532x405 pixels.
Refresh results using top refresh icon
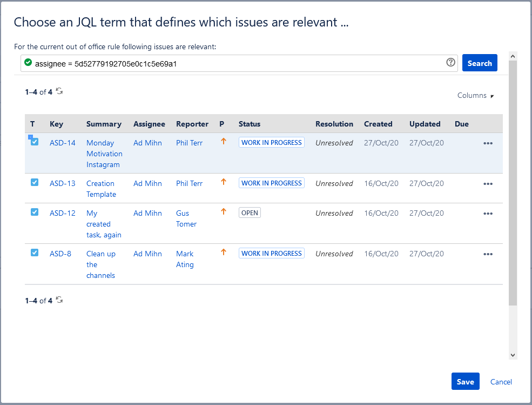click(x=59, y=91)
